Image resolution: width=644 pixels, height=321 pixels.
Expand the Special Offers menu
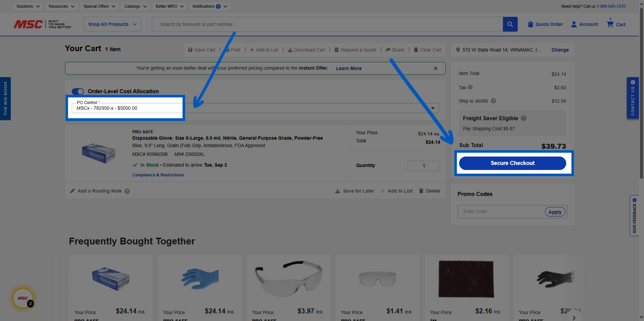(99, 6)
